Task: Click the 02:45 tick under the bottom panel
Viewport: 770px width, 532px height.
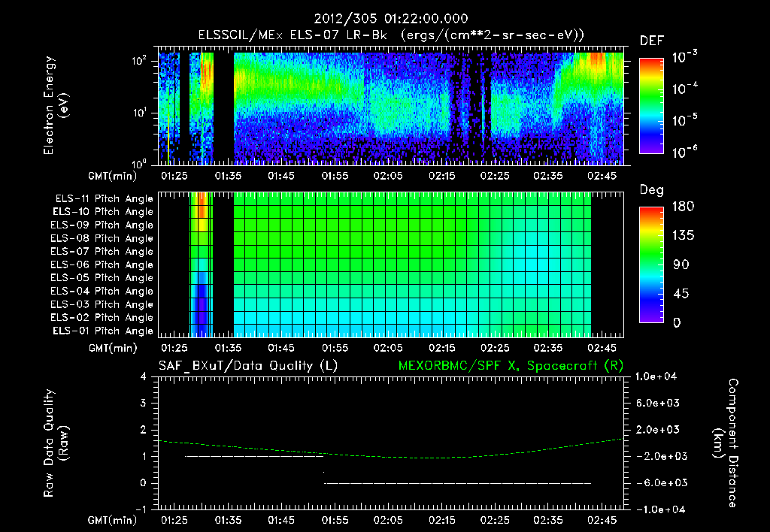Action: pos(602,520)
